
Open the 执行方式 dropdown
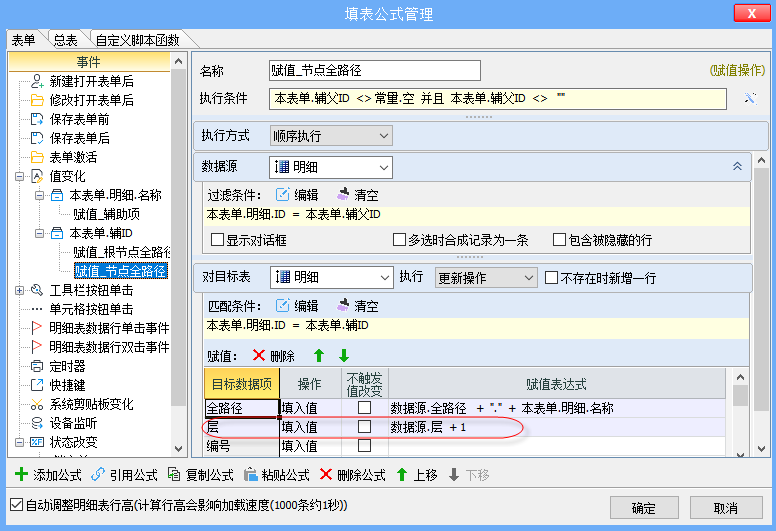pyautogui.click(x=331, y=136)
